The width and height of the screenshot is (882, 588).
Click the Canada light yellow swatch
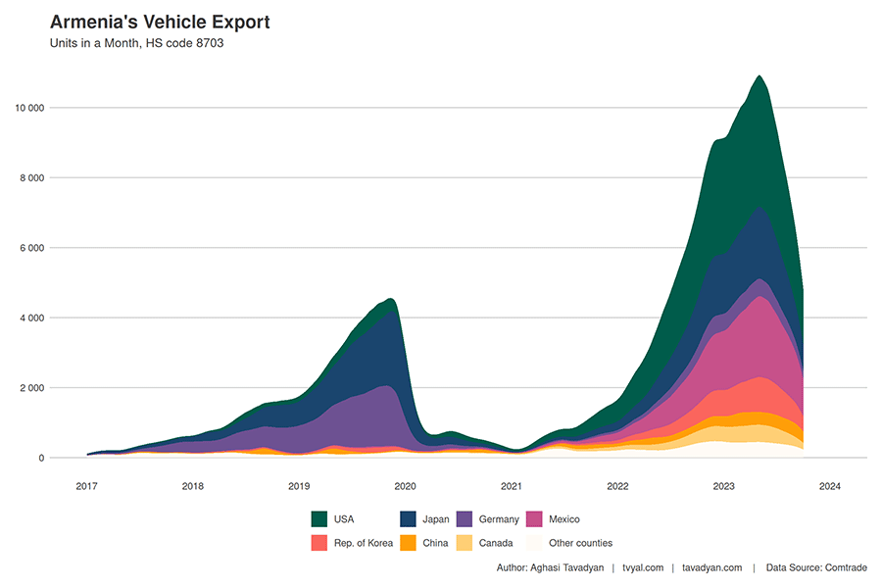coord(465,542)
